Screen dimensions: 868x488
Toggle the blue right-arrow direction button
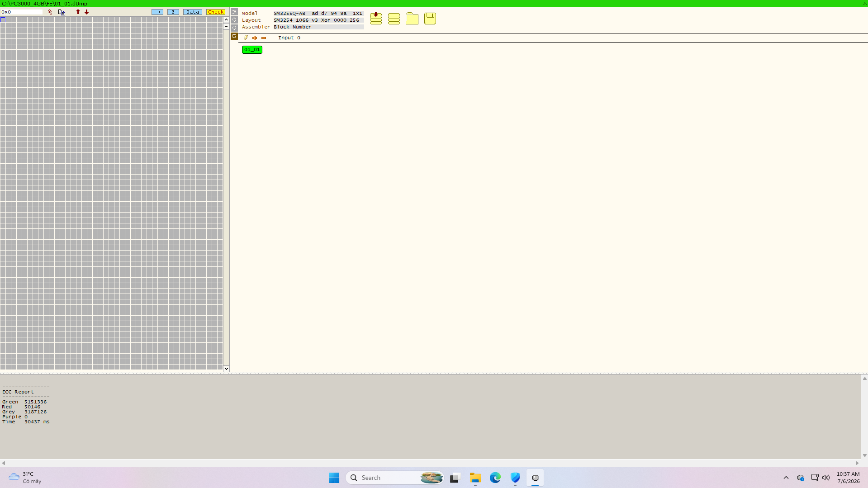tap(157, 12)
